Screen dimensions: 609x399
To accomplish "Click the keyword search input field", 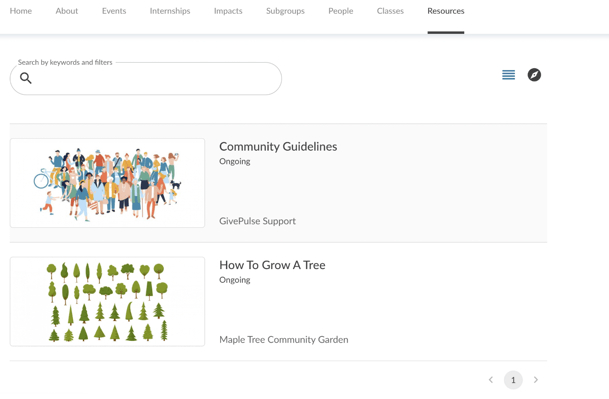I will click(146, 78).
